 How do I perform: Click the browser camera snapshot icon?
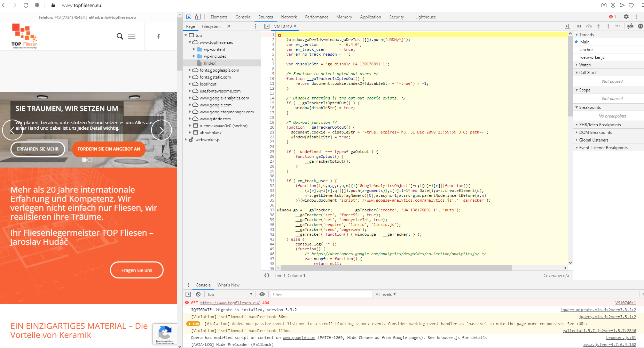pos(604,5)
